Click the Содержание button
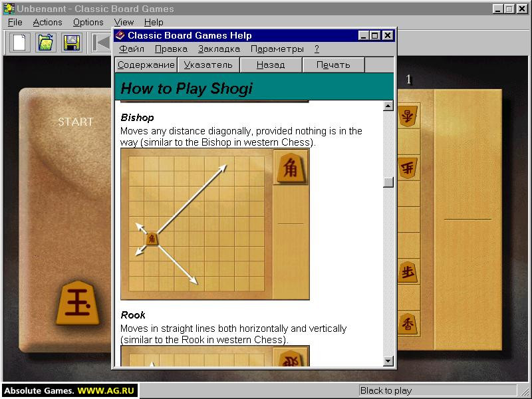Screen dimensions: 532x399 pyautogui.click(x=146, y=65)
